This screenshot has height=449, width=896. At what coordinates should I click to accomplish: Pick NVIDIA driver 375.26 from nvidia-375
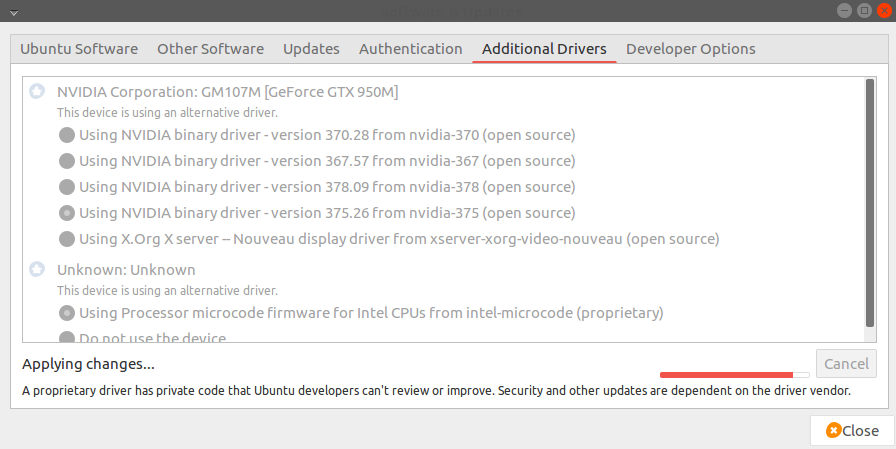point(67,213)
